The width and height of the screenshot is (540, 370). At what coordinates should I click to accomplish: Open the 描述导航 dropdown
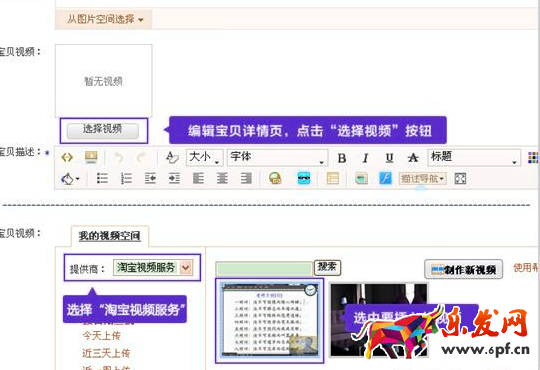(423, 178)
